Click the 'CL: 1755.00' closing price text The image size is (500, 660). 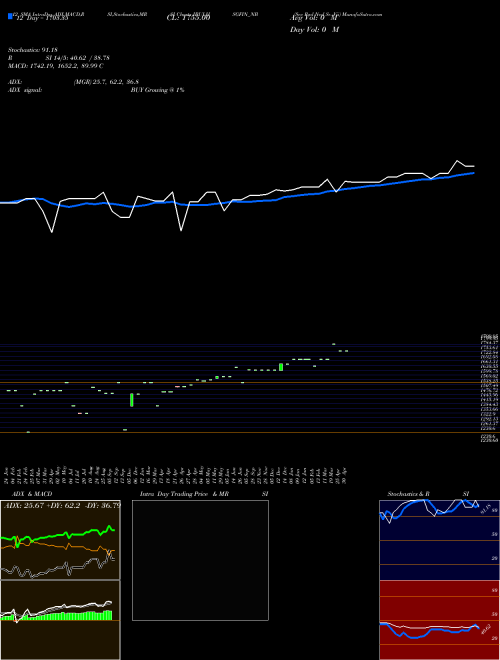[x=188, y=18]
